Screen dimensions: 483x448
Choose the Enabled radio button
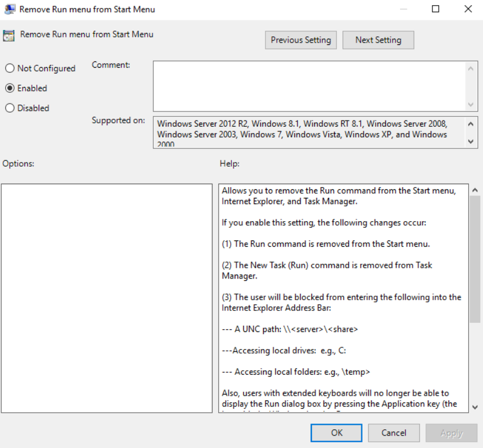10,88
